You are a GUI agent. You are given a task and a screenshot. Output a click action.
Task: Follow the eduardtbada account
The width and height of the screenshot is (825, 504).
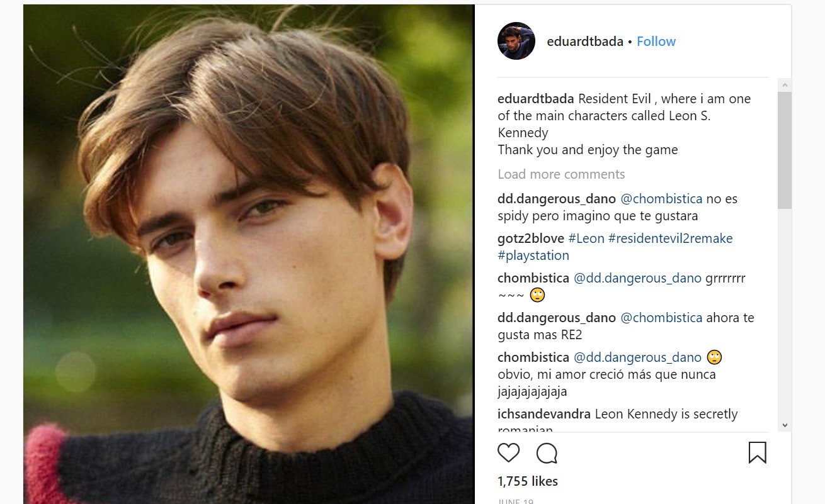[x=656, y=42]
